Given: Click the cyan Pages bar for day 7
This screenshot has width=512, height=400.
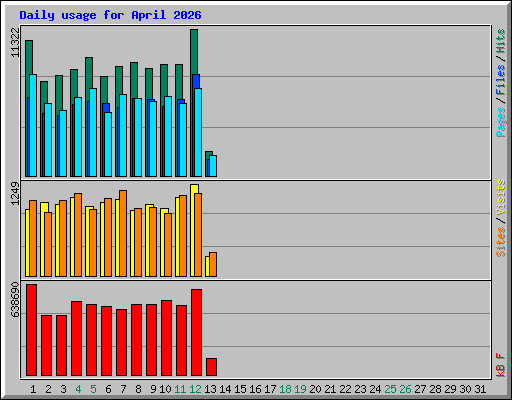Looking at the screenshot, I should pos(123,135).
